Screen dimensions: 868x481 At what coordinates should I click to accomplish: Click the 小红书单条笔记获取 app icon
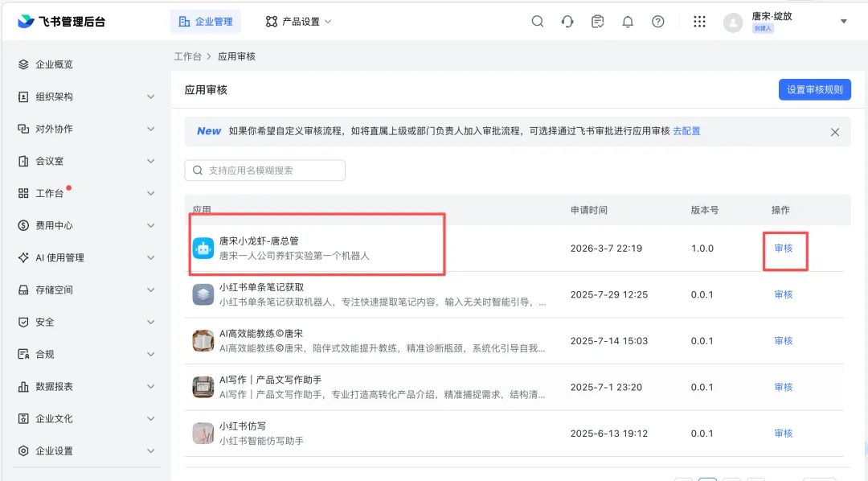point(203,294)
